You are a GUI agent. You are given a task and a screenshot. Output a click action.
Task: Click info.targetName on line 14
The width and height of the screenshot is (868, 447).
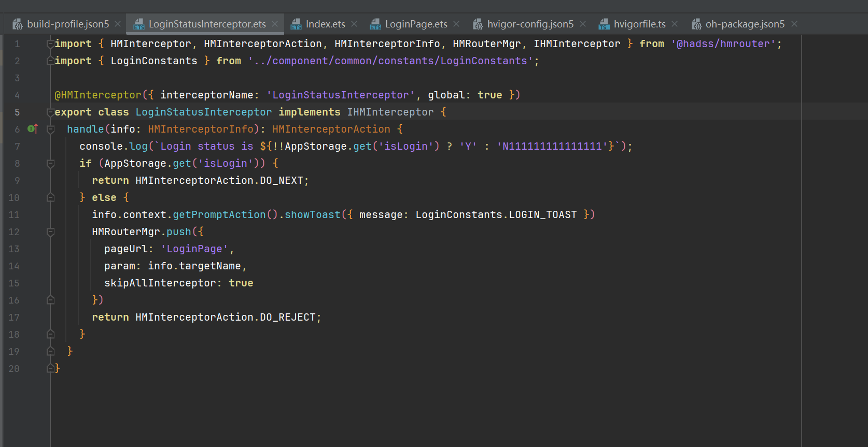194,266
